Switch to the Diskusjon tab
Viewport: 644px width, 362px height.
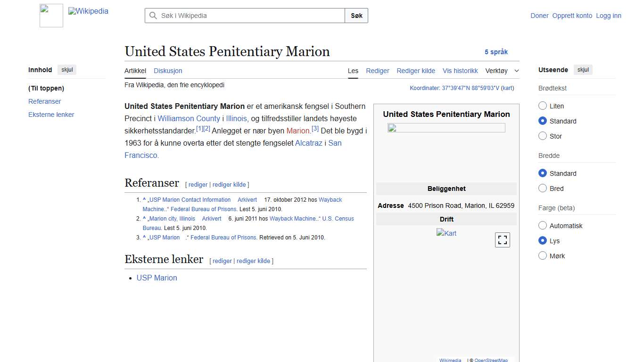click(168, 71)
